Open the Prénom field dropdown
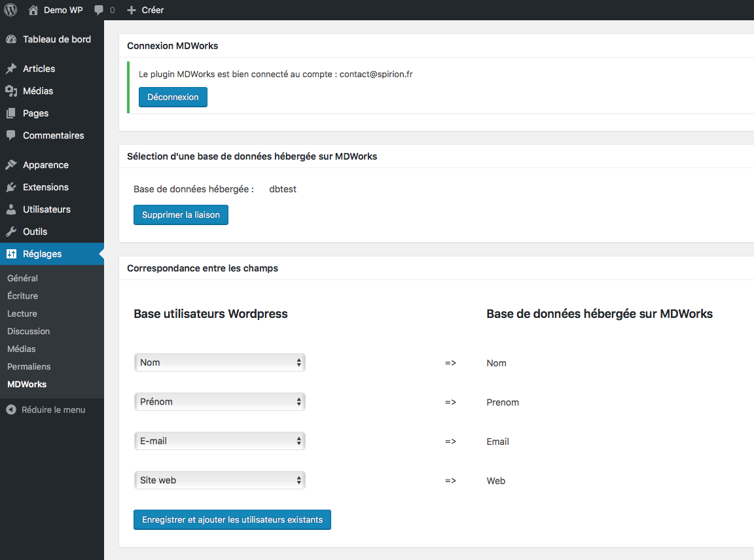 coord(220,402)
